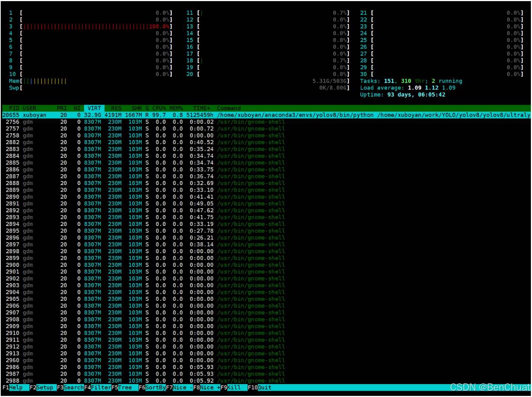Sort by the MEM% column header
This screenshot has width=532, height=397.
[176, 108]
